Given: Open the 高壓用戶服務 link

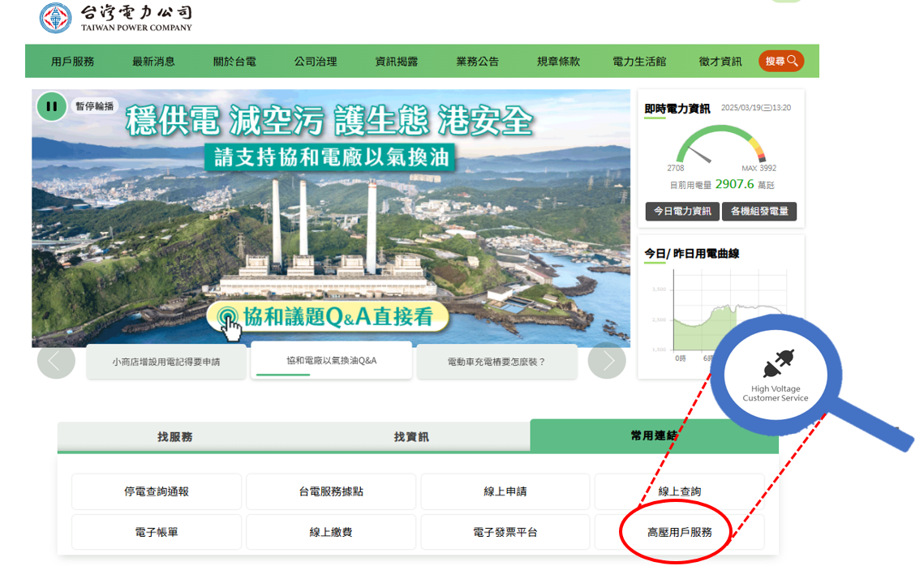Looking at the screenshot, I should click(680, 533).
